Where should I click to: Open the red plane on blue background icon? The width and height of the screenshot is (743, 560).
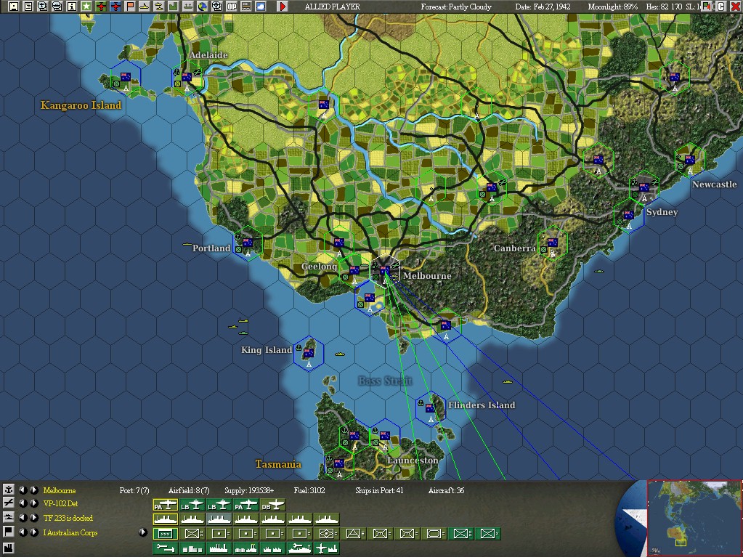pos(115,7)
